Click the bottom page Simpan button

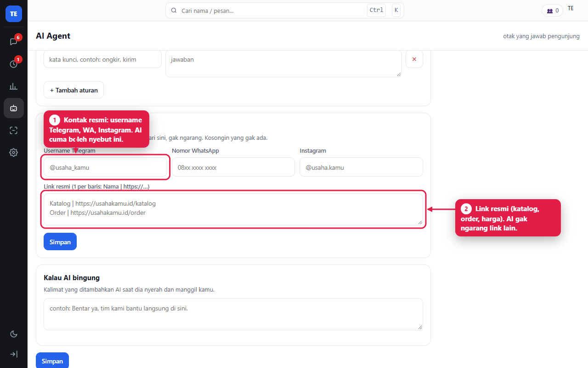52,361
